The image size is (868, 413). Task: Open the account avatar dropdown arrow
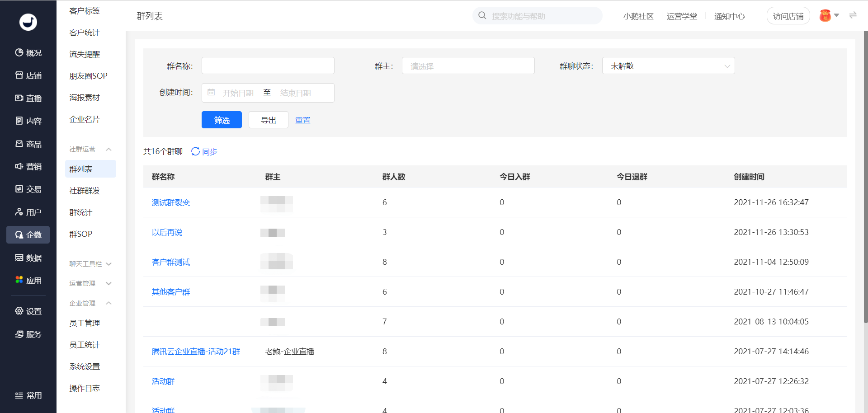pos(836,15)
